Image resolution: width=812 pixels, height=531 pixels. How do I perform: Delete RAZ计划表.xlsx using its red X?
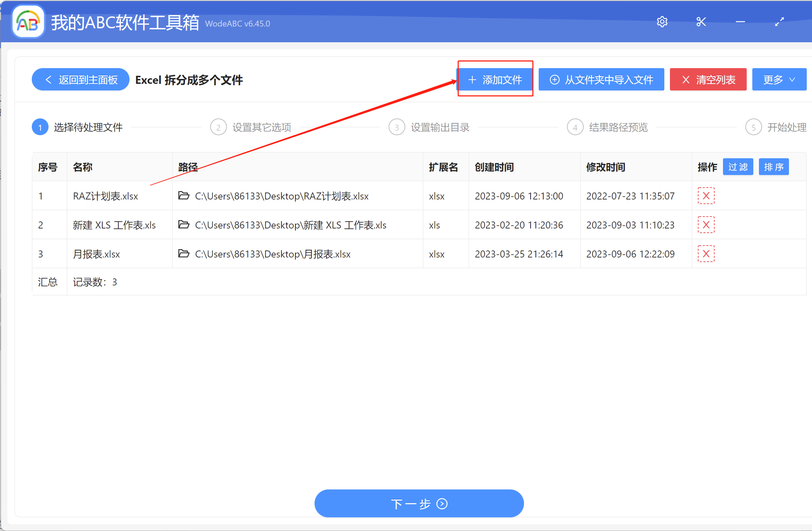(x=706, y=196)
